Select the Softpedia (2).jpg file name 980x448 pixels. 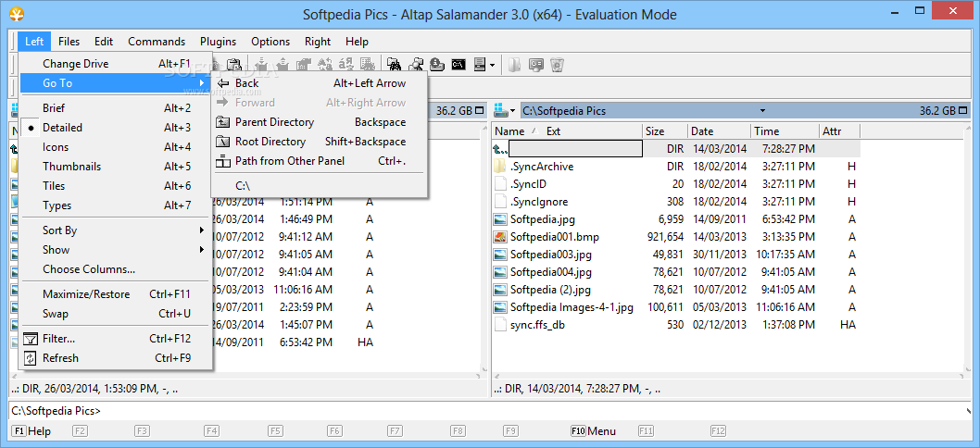(550, 290)
